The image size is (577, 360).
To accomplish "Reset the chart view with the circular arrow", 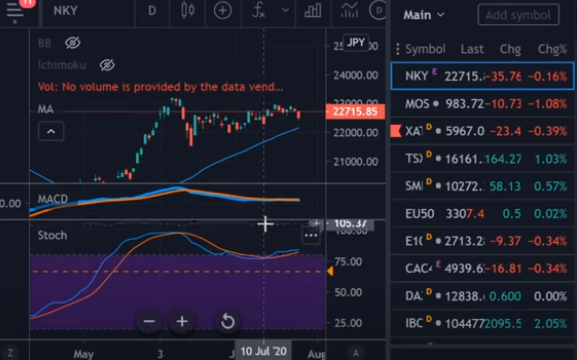I will 227,321.
